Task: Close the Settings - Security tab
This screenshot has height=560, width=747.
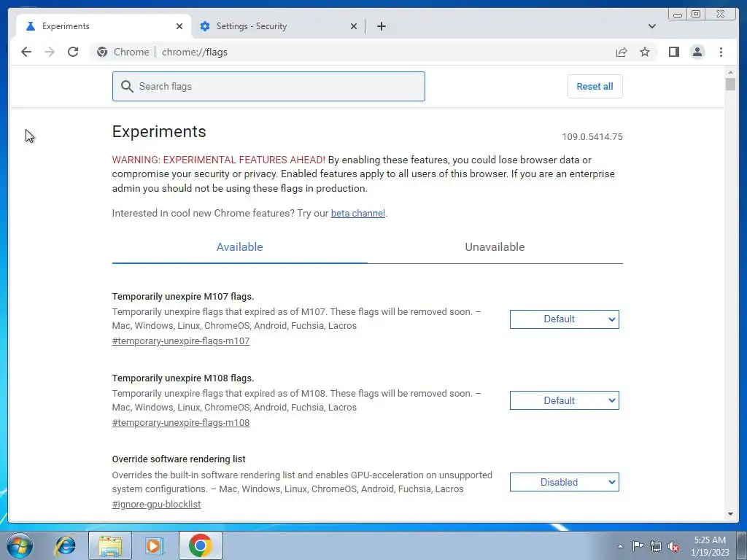Action: (354, 26)
